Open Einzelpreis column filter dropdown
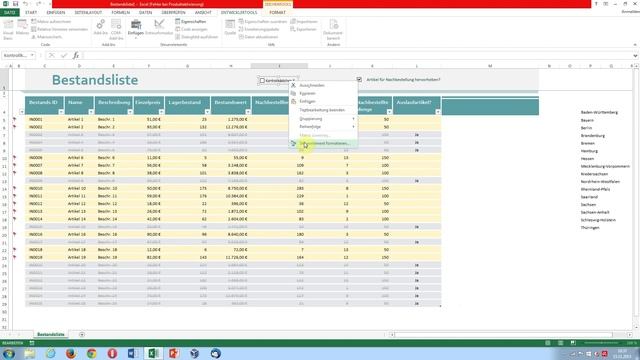This screenshot has height=360, width=640. tap(161, 112)
